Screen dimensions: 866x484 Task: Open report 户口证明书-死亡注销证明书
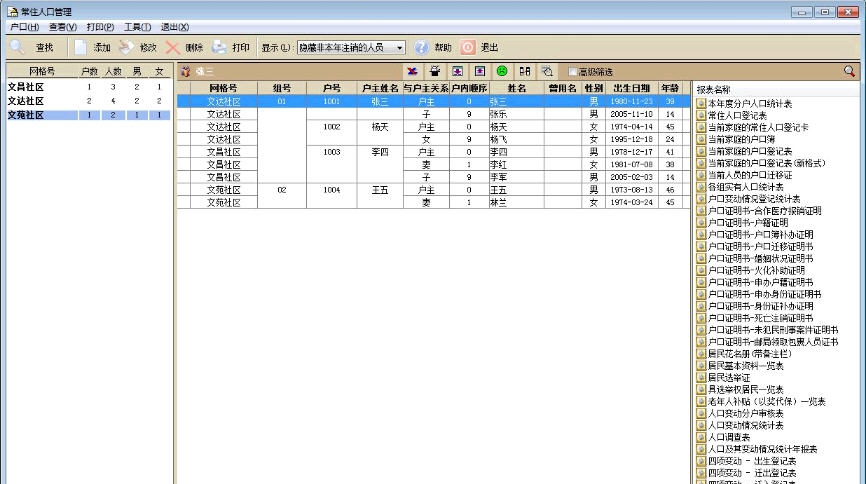pos(761,318)
